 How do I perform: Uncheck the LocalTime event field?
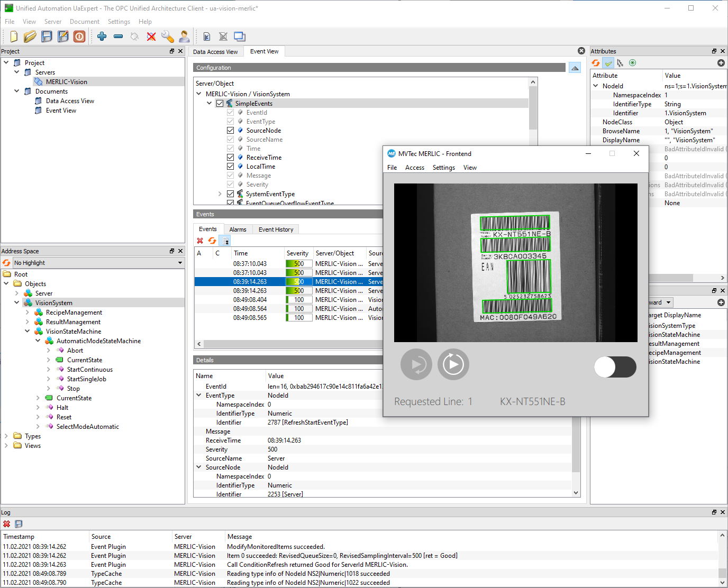[x=230, y=167]
